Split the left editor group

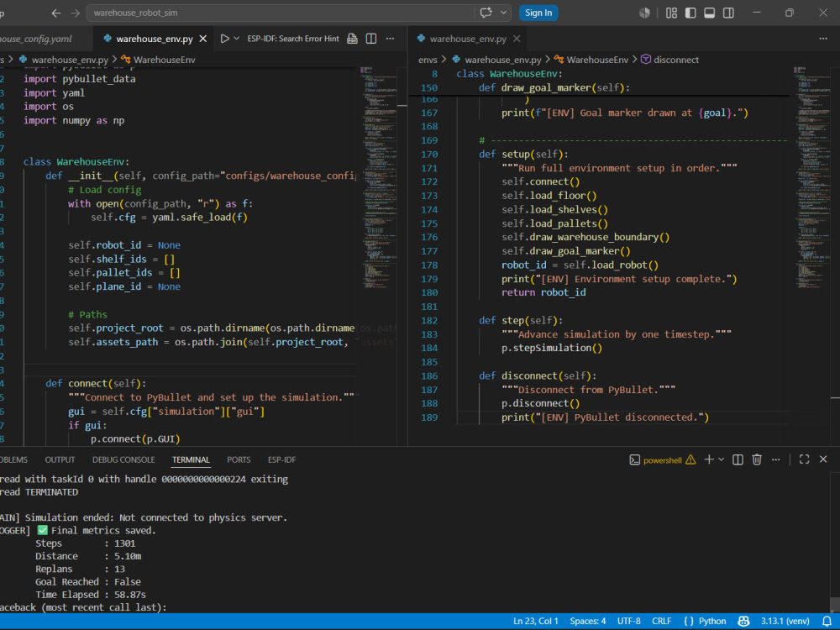pos(370,39)
